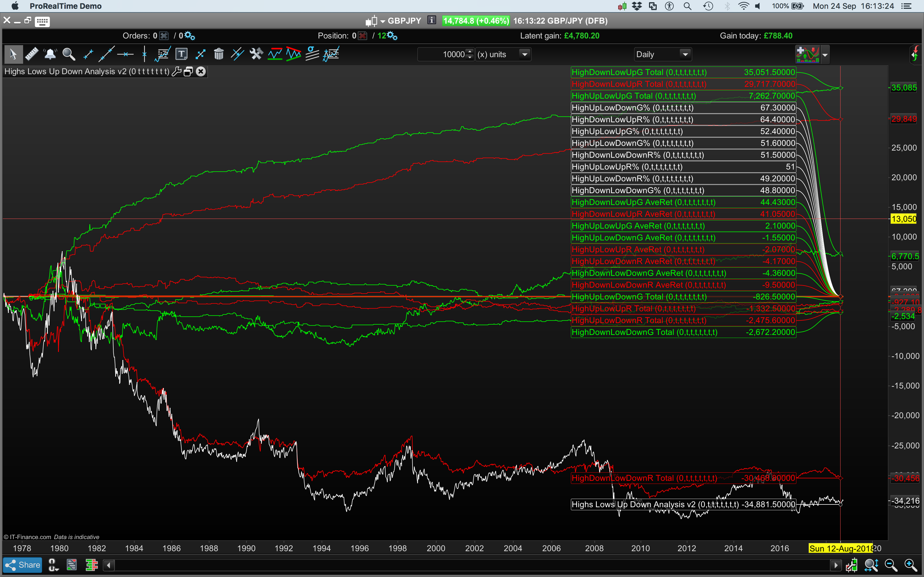924x577 pixels.
Task: Cancel all orders with the X toggle
Action: 164,36
